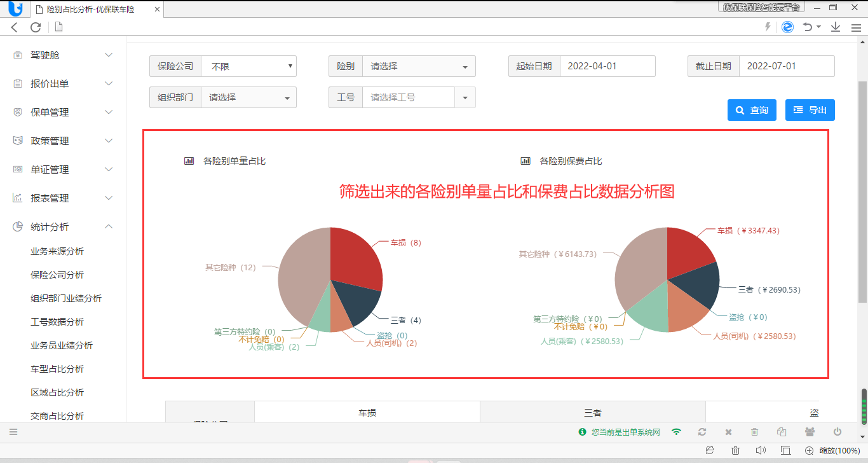Viewport: 868px width, 463px height.
Task: Click the power logout icon
Action: (x=837, y=432)
